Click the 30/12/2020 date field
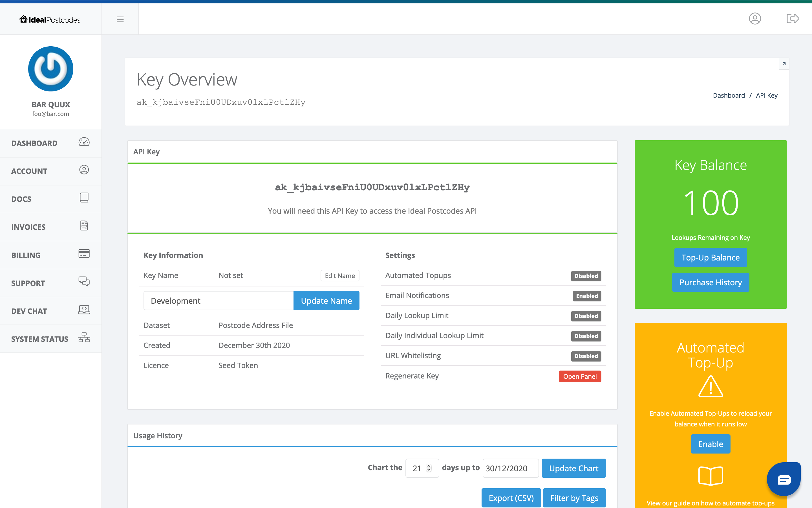This screenshot has height=508, width=812. (x=510, y=468)
